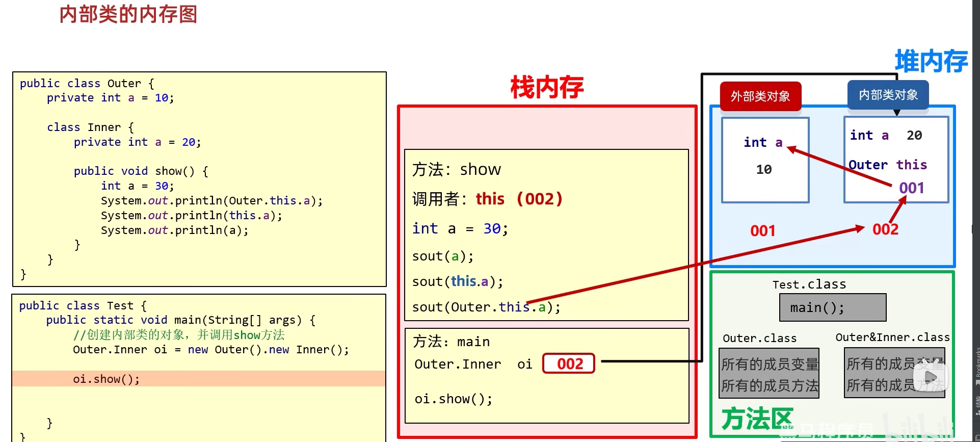Click 'sout(Outer.this.a);' in show frame
Image resolution: width=980 pixels, height=442 pixels.
(487, 307)
